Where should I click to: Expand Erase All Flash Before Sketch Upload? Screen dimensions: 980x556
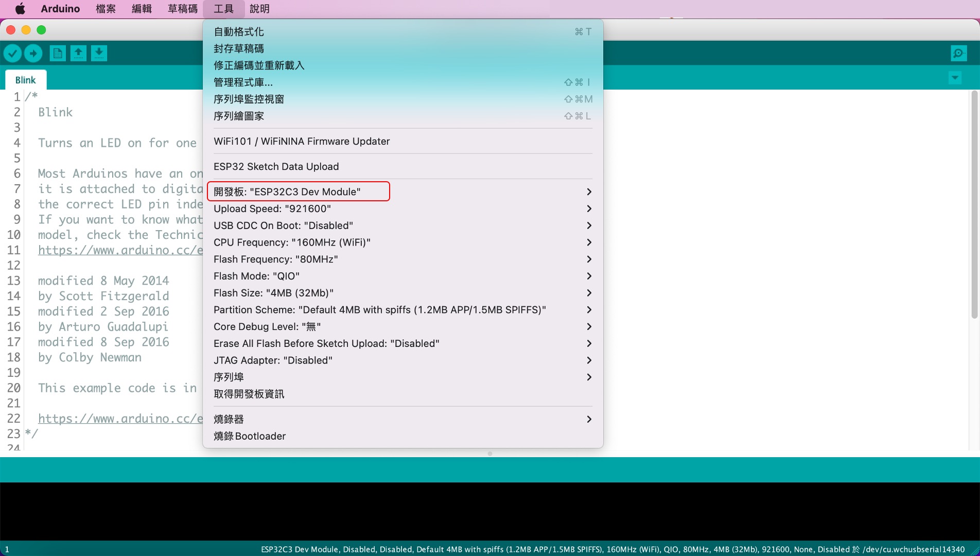click(x=403, y=343)
